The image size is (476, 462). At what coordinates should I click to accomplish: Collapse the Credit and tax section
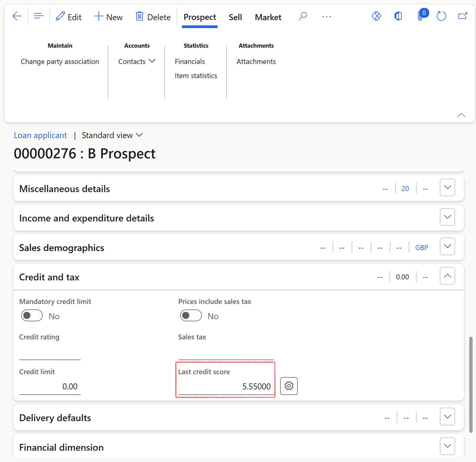pyautogui.click(x=447, y=276)
